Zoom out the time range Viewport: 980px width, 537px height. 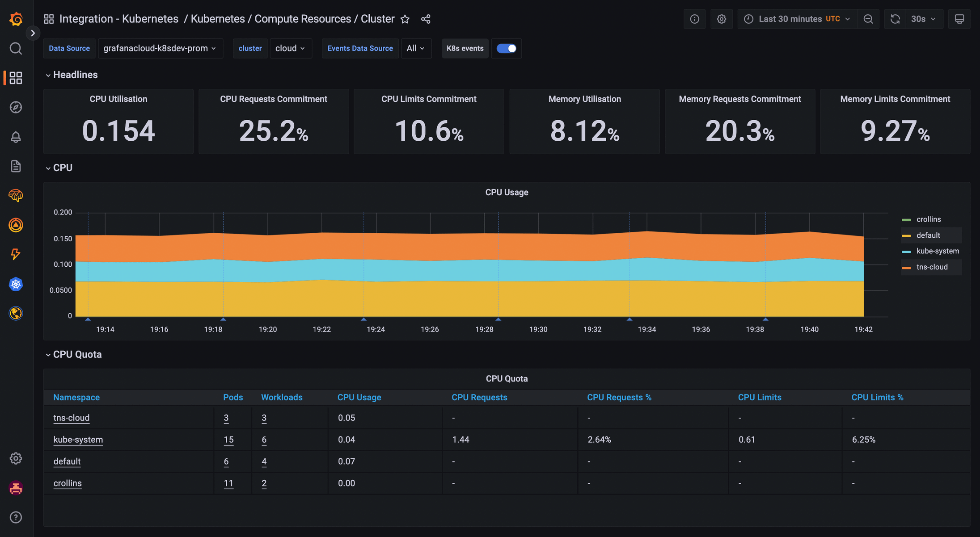[x=868, y=19]
